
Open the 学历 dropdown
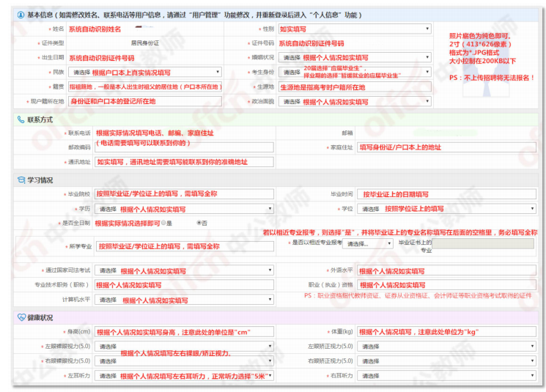[184, 209]
